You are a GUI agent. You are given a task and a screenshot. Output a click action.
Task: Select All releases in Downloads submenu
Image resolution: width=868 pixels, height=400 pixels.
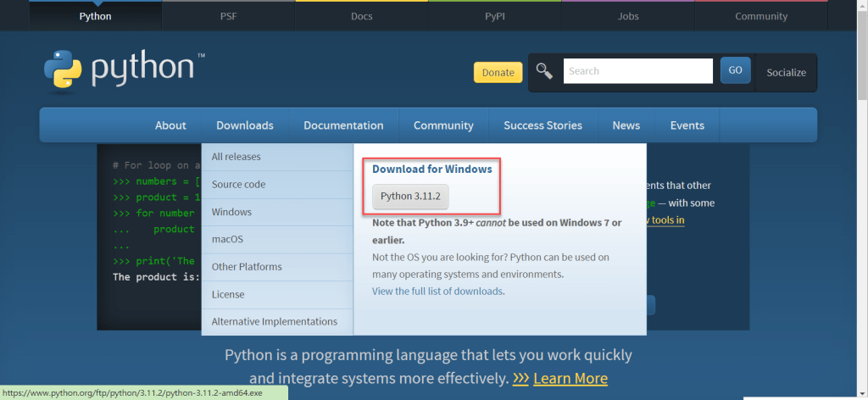[236, 157]
